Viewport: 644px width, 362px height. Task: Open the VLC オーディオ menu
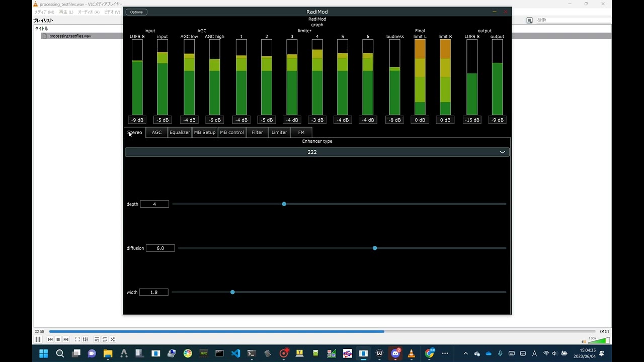[x=89, y=12]
